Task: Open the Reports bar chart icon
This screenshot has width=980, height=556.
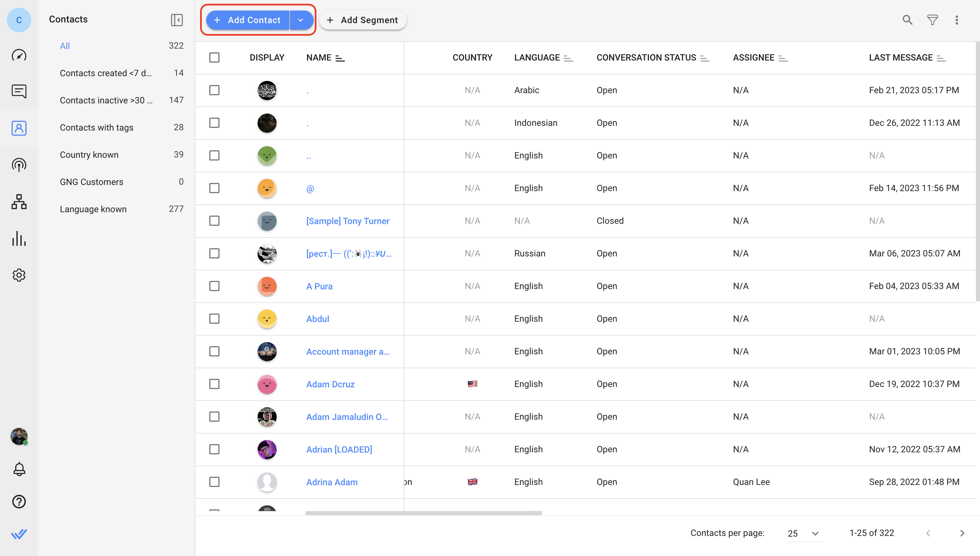Action: tap(19, 238)
